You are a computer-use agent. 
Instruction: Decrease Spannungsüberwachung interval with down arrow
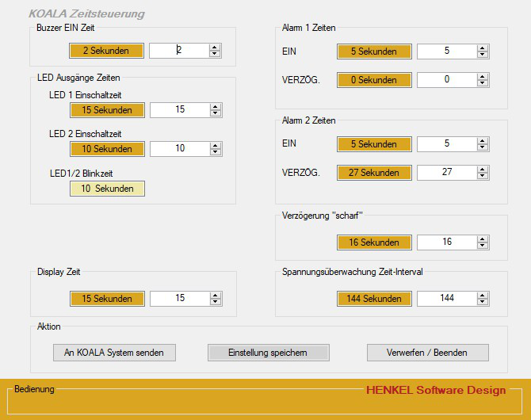pos(482,302)
